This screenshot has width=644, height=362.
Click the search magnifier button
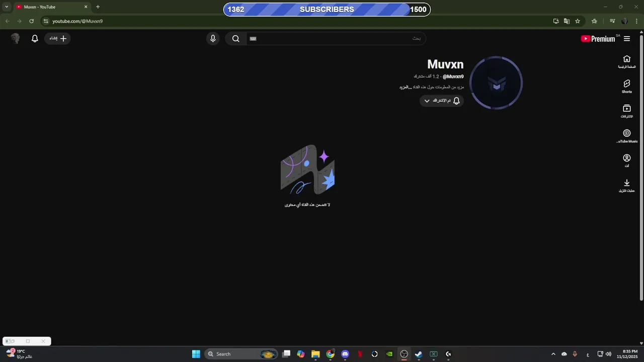coord(235,38)
